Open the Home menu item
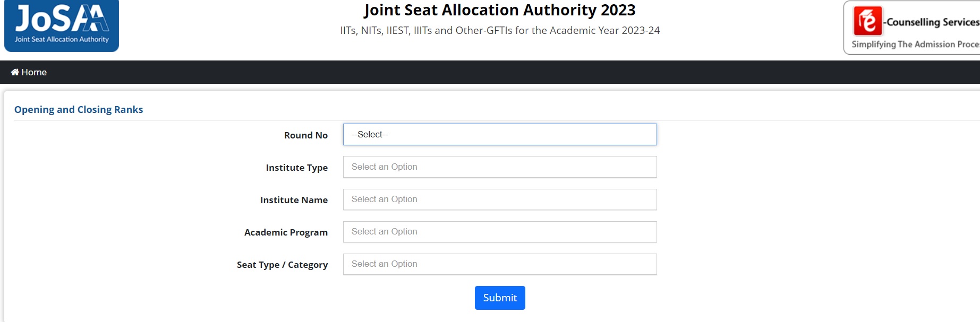The width and height of the screenshot is (980, 322). click(x=34, y=72)
